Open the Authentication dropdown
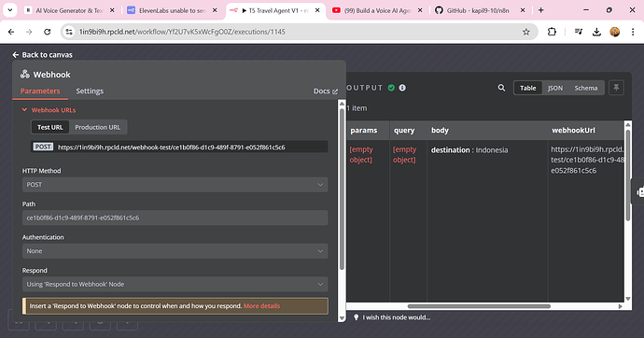Viewport: 644px width, 338px height. (x=175, y=251)
